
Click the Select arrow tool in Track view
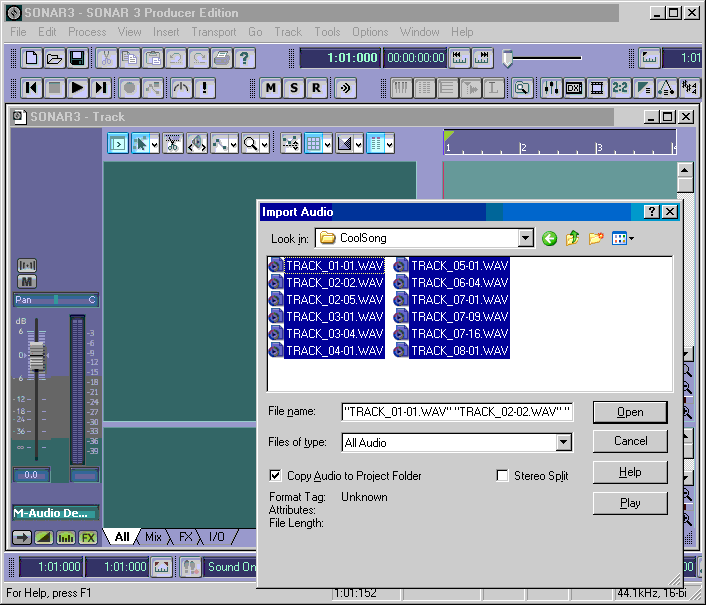click(x=140, y=144)
